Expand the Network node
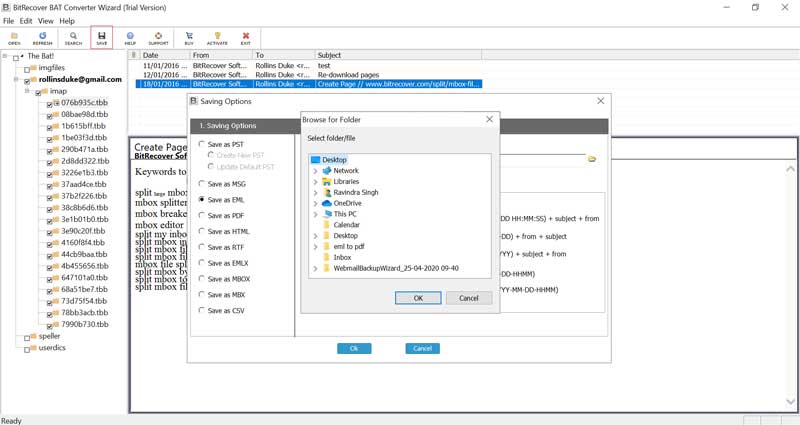Image resolution: width=800 pixels, height=425 pixels. [315, 171]
